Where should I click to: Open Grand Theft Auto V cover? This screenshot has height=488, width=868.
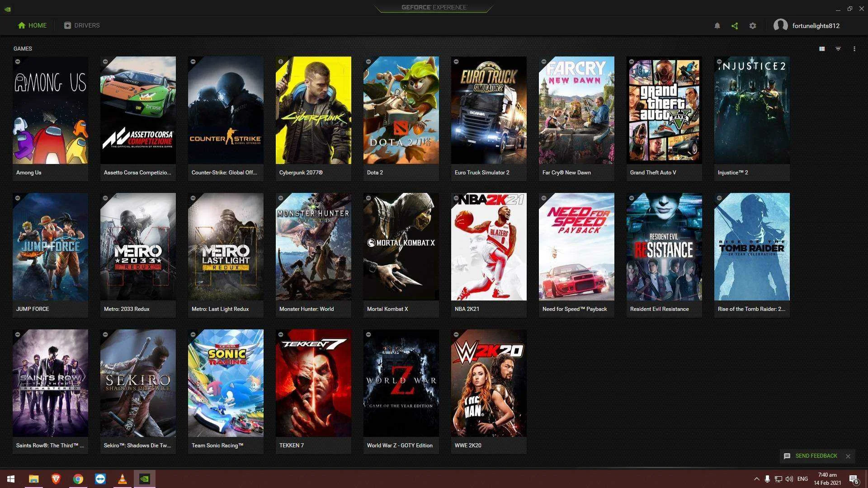[x=664, y=110]
